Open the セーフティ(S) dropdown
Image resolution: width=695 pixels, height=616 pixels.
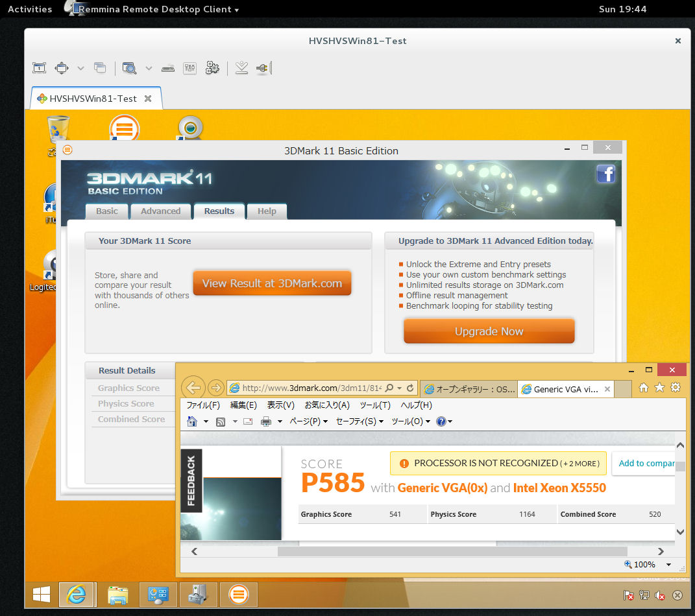coord(360,421)
